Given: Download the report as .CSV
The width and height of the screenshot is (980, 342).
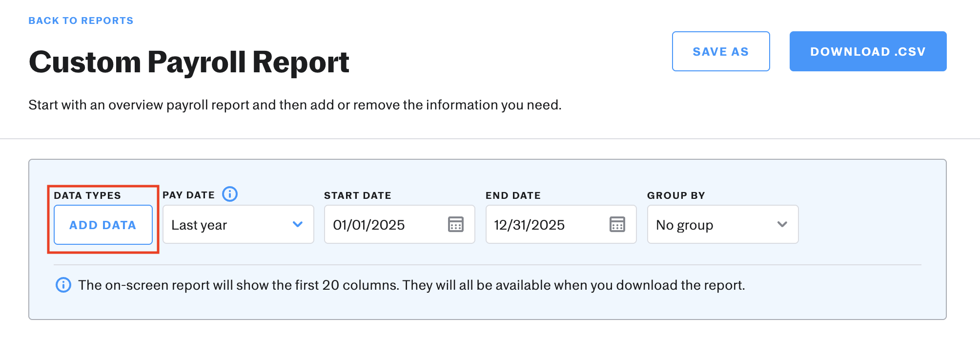Looking at the screenshot, I should coord(868,51).
